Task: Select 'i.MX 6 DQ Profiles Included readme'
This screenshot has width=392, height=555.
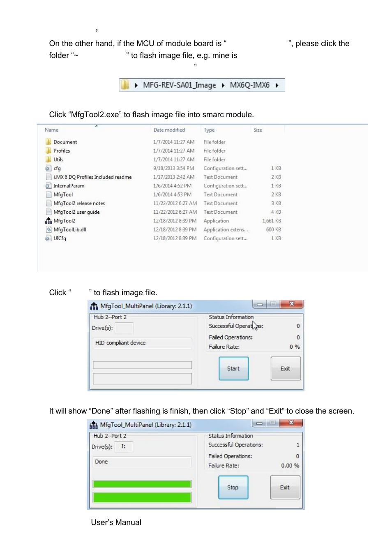Action: coord(92,177)
